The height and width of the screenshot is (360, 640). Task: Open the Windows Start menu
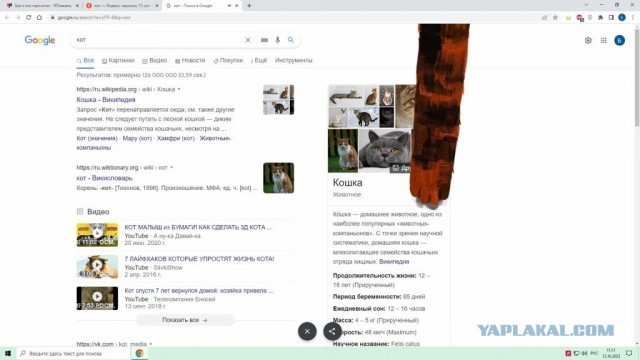[8, 353]
